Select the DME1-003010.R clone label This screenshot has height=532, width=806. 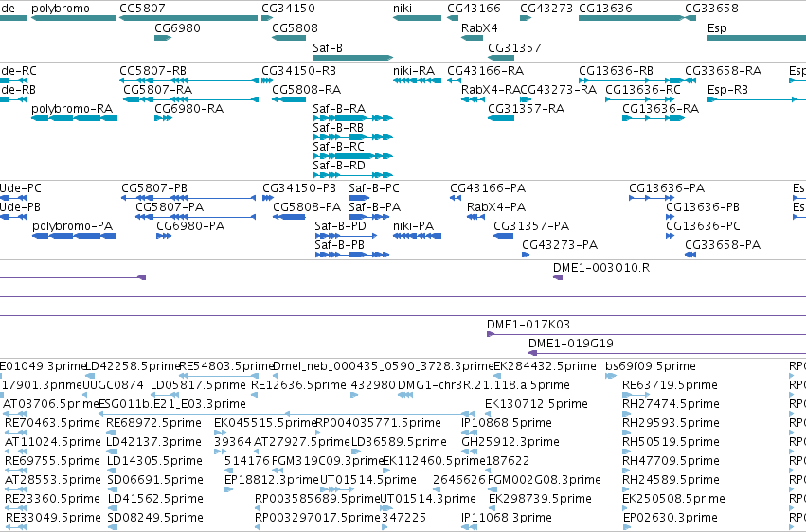click(601, 268)
